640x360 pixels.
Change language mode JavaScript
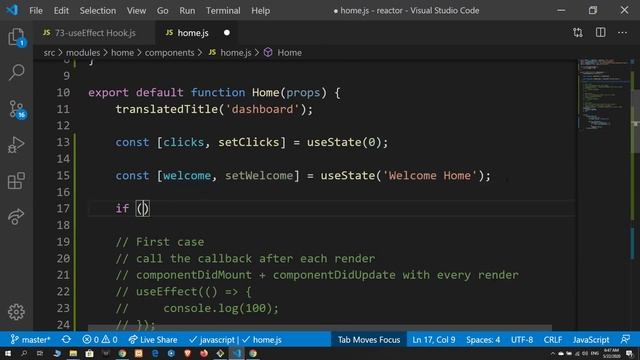coord(591,340)
